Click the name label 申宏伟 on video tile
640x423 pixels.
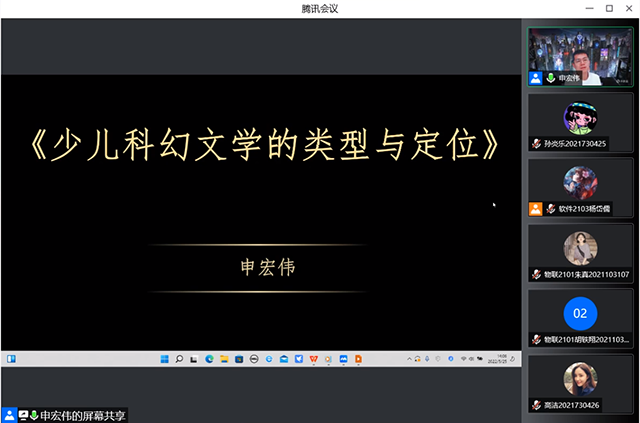[x=569, y=78]
